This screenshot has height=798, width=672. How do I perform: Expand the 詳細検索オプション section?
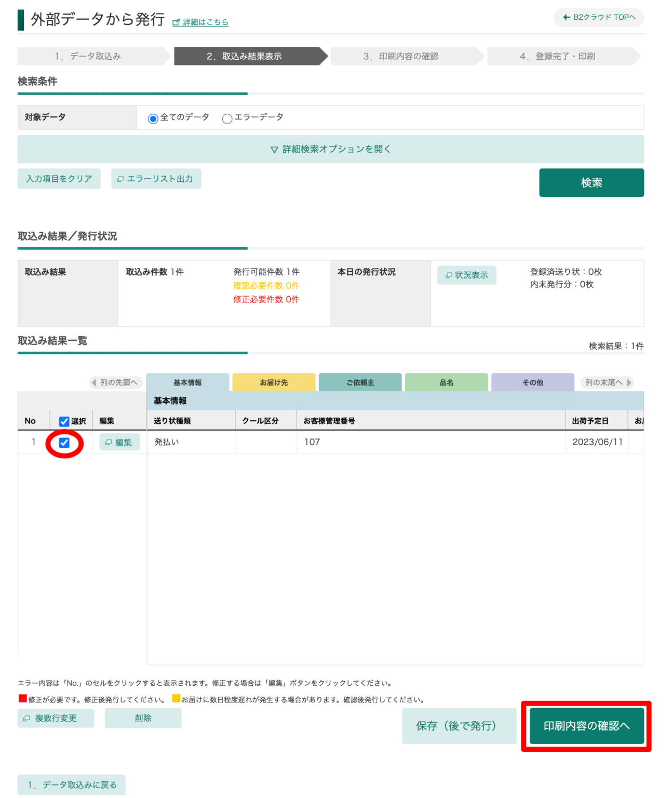[x=330, y=149]
